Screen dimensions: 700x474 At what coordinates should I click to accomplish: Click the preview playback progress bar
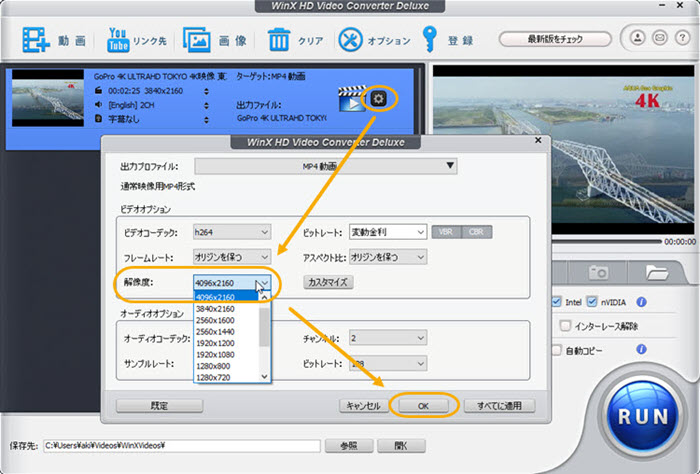[x=607, y=241]
